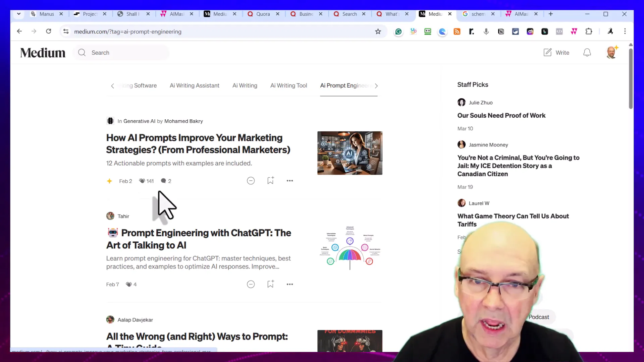The height and width of the screenshot is (362, 644).
Task: Save the ChatGPT Prompt Engineering article to list
Action: pos(270,284)
